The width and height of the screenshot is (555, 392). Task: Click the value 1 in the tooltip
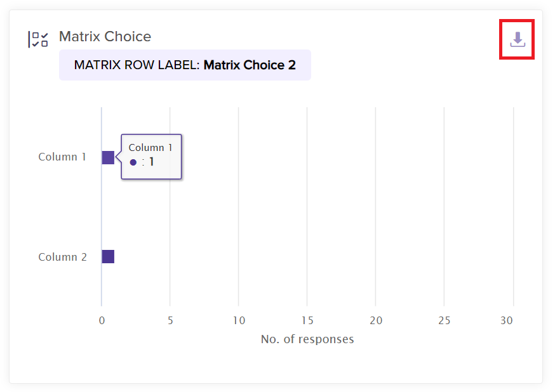click(x=152, y=162)
